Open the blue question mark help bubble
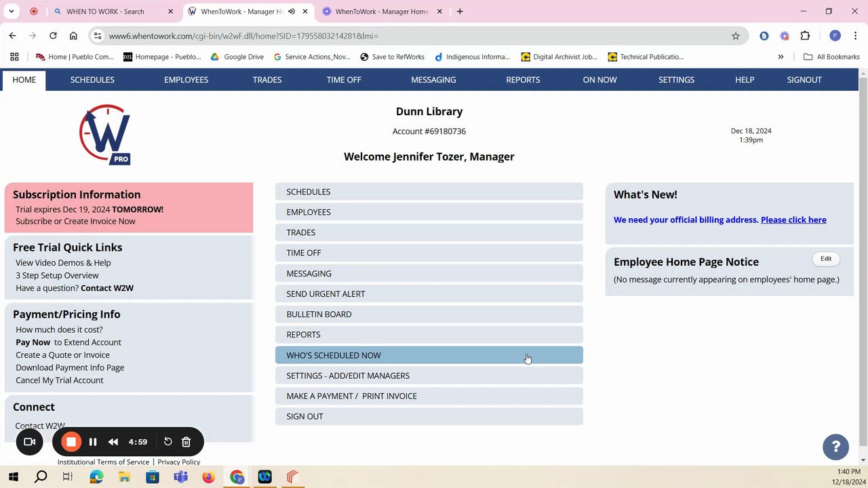This screenshot has height=488, width=868. (x=835, y=447)
